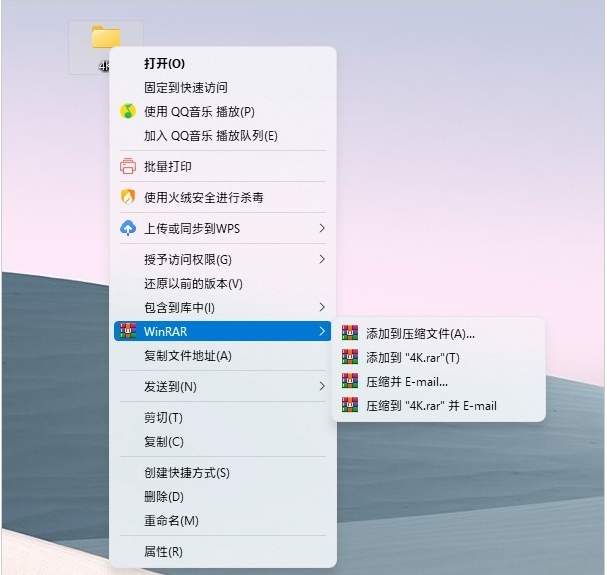Click WinRAR icon beside 压缩到 "4K.rar" 并 E-mail
The height and width of the screenshot is (575, 607).
pos(350,405)
